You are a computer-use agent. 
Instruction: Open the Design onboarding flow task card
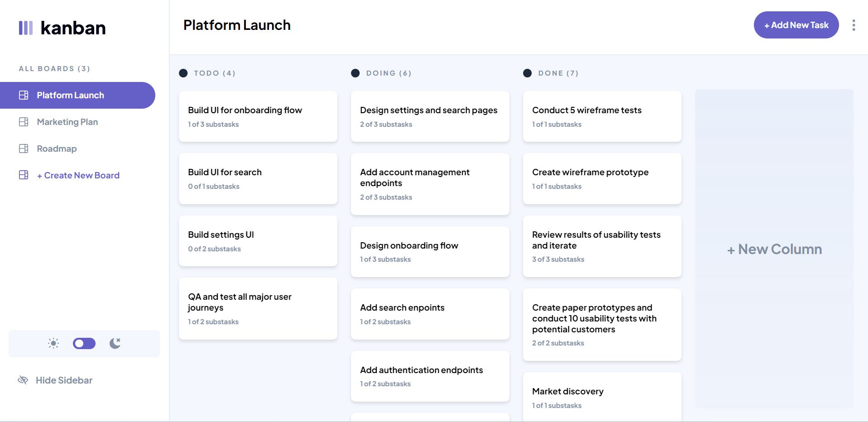click(x=430, y=251)
